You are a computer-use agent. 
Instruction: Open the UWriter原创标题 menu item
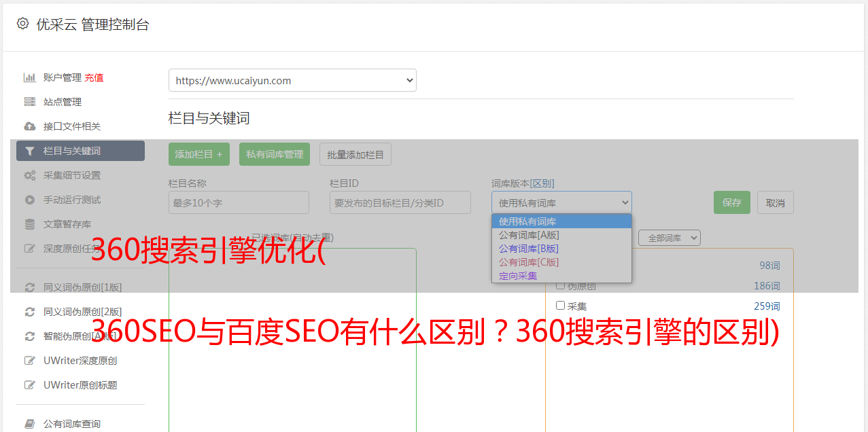coord(80,385)
